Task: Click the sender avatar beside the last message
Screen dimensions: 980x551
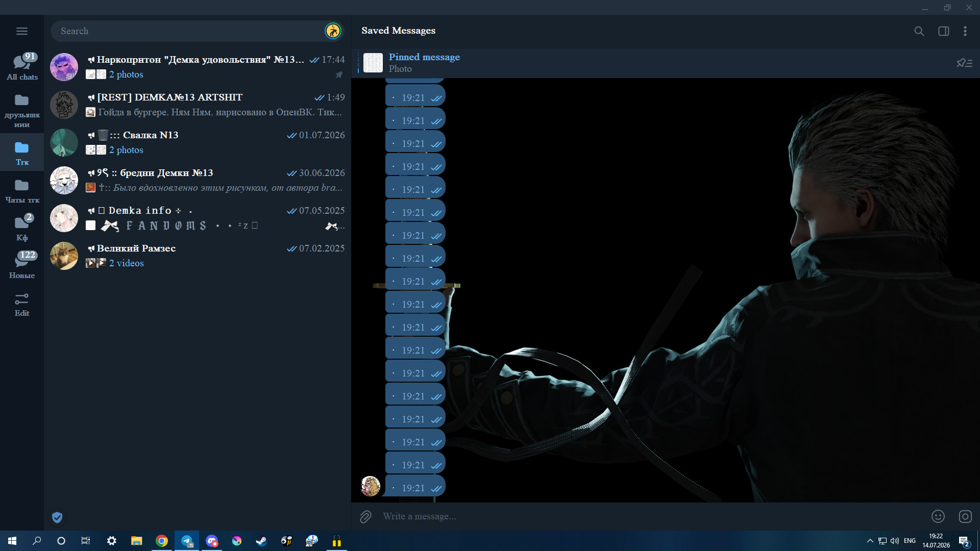Action: (371, 486)
